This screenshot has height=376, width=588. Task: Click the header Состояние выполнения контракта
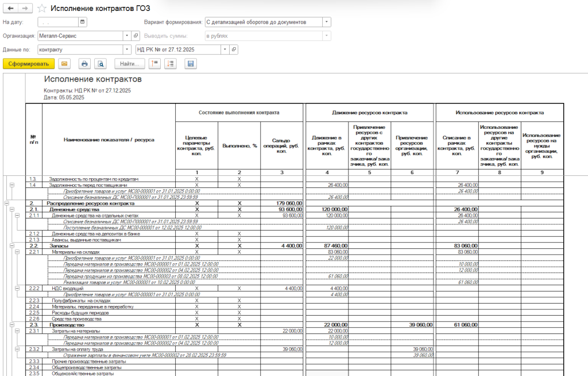(x=239, y=113)
